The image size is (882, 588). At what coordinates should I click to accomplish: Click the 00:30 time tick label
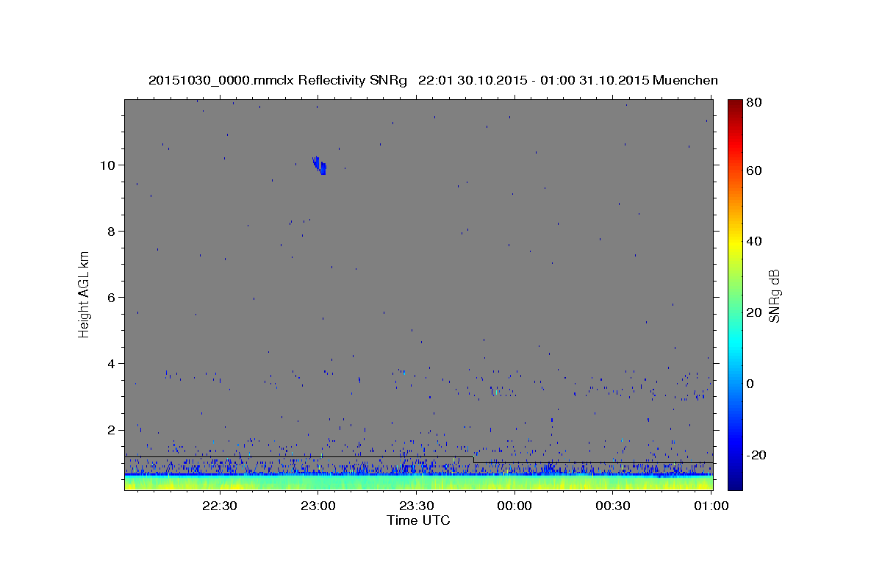tap(613, 506)
